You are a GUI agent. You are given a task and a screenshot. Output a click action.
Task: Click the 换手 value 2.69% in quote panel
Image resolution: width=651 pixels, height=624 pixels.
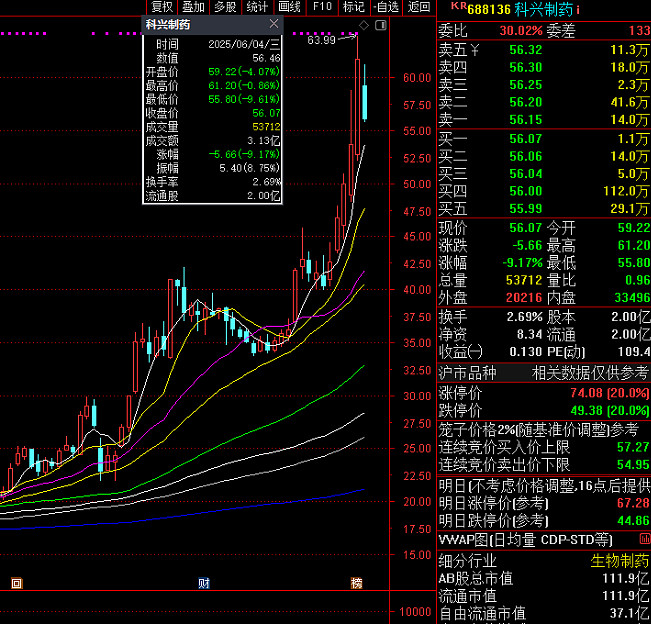[524, 317]
